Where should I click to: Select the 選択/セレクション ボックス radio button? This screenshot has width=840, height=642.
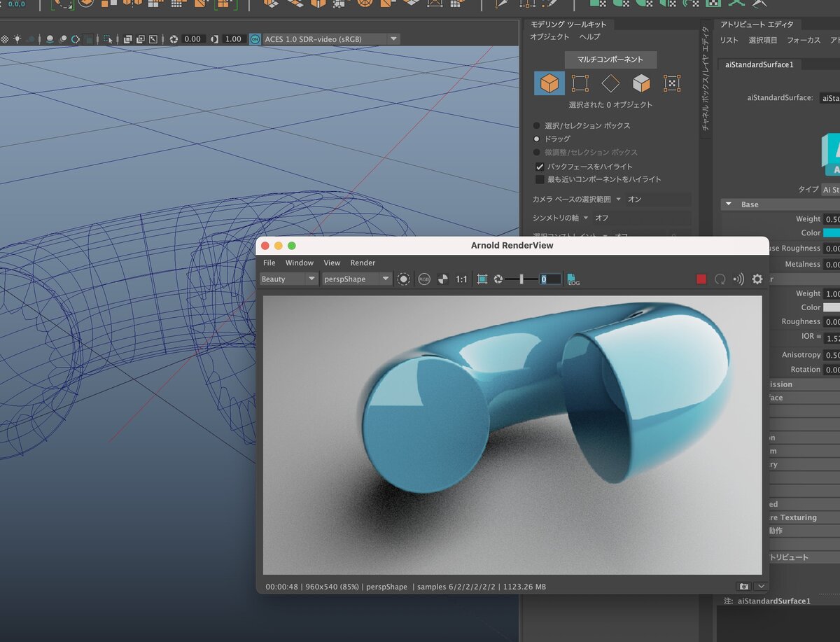coord(535,126)
